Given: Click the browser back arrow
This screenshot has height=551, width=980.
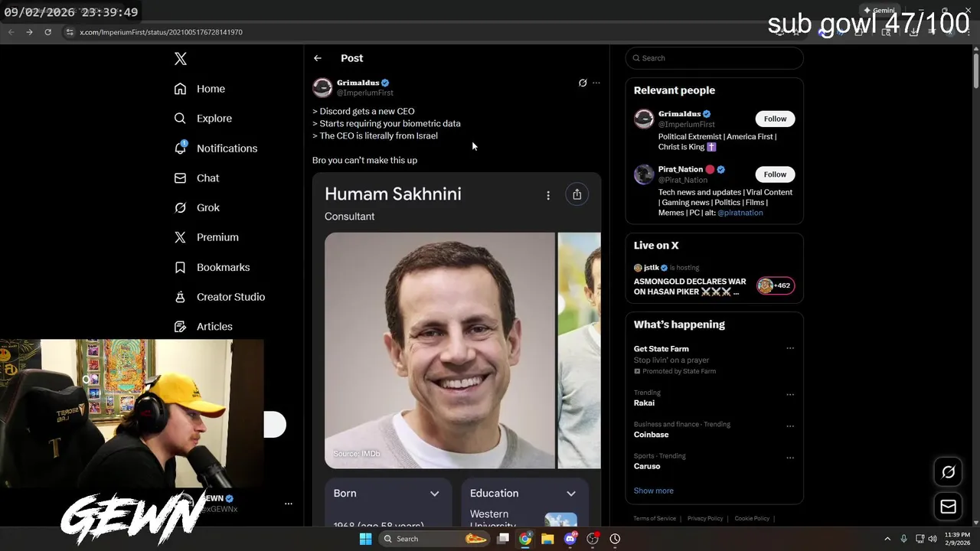Looking at the screenshot, I should (11, 32).
